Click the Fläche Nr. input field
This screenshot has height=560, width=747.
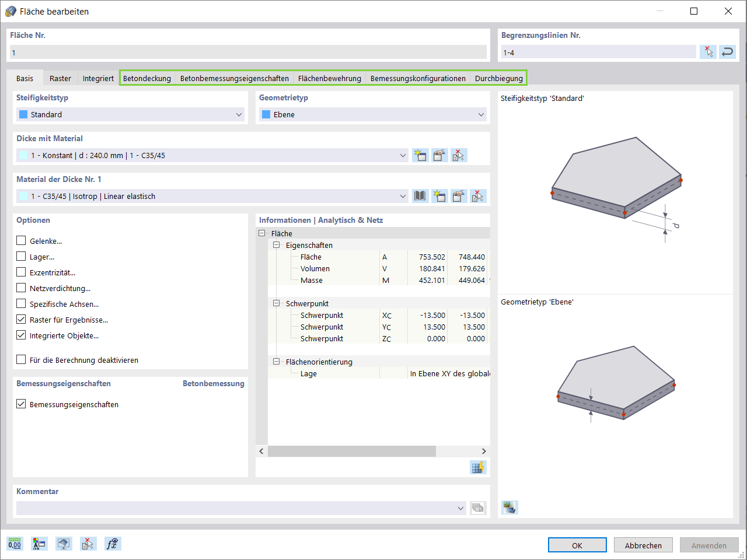(x=248, y=52)
